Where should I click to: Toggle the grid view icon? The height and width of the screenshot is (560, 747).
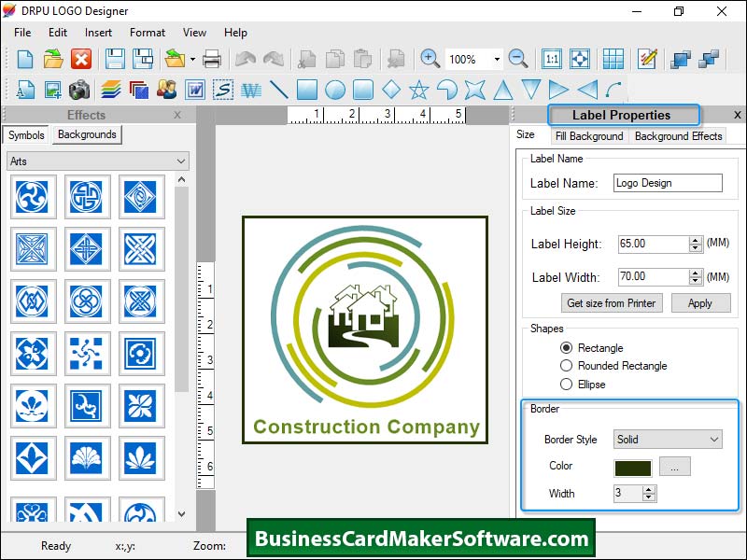(613, 59)
